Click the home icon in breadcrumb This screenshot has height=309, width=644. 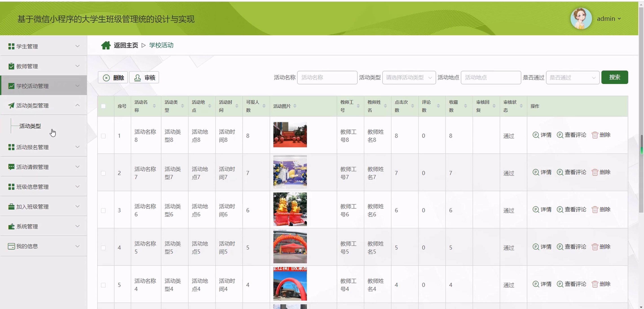[106, 45]
